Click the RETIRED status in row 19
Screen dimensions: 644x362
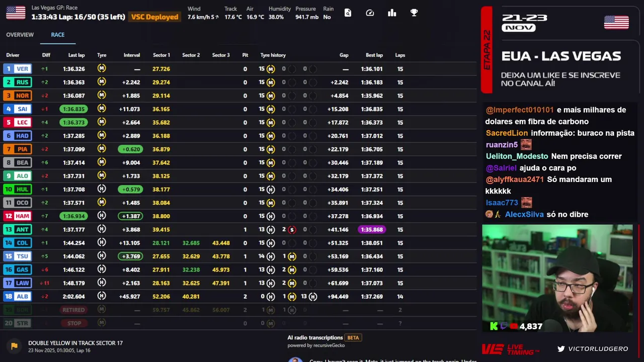click(73, 310)
